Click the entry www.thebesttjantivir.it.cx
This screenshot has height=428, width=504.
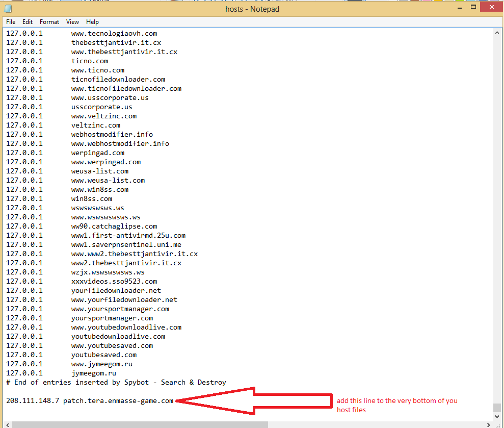tap(124, 52)
